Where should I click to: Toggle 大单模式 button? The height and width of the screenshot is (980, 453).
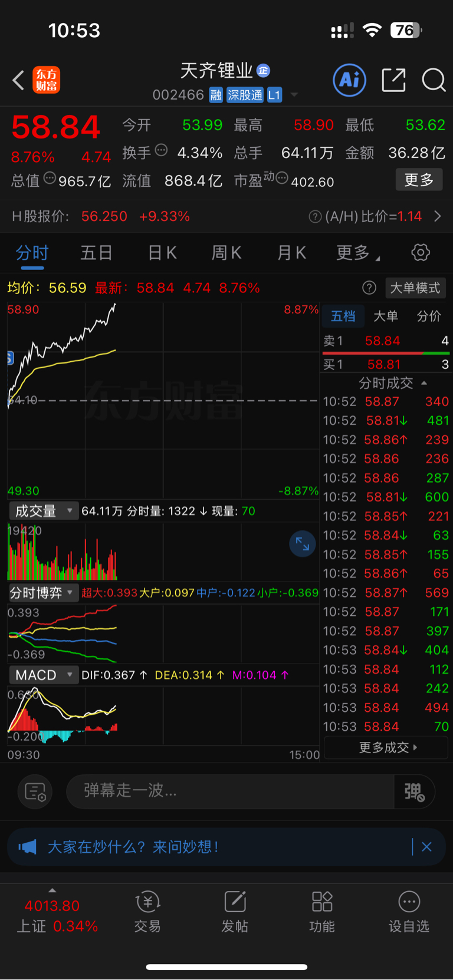[415, 288]
